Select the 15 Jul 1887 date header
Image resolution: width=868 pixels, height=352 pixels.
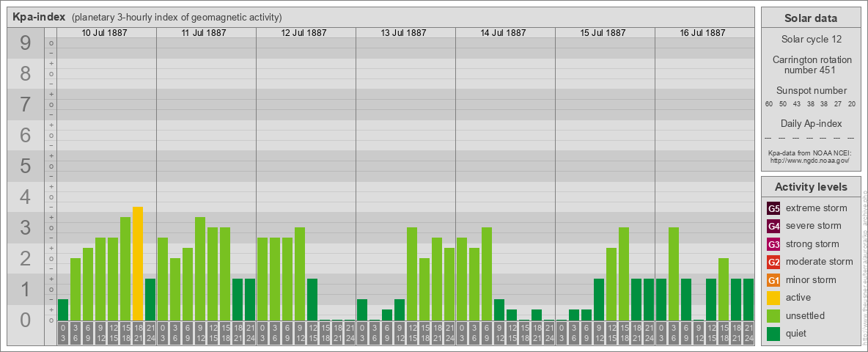coord(603,33)
